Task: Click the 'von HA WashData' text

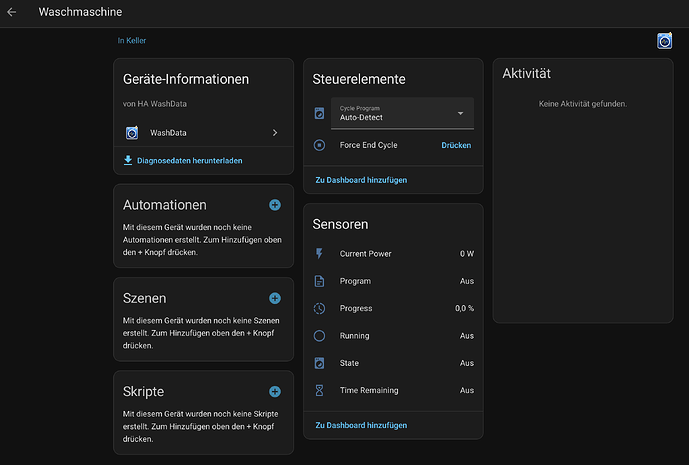Action: pyautogui.click(x=155, y=104)
